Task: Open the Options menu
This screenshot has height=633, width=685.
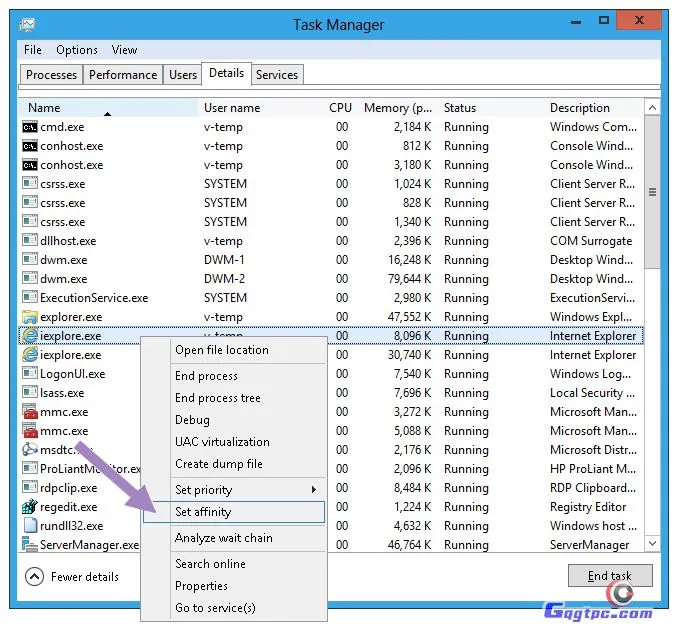Action: click(77, 50)
